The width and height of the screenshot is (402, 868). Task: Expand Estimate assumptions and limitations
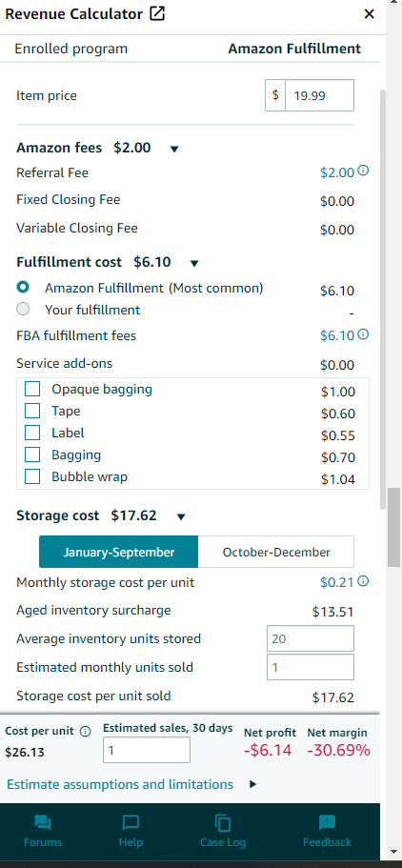(253, 784)
